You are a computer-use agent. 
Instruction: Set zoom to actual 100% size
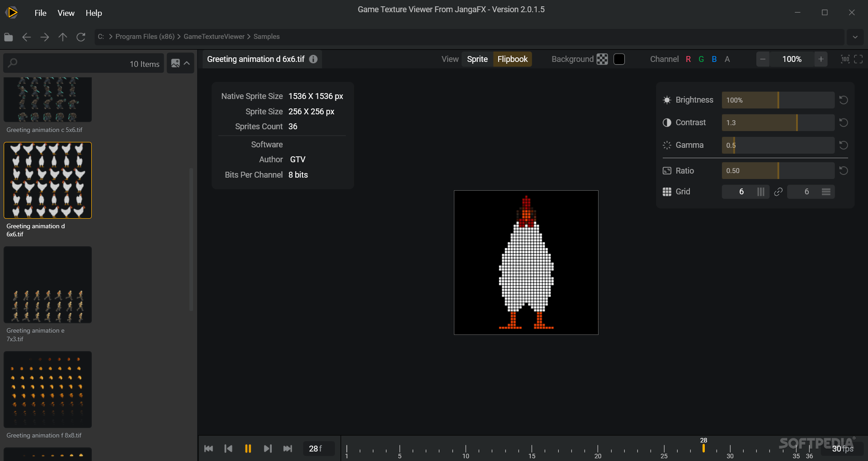tap(845, 59)
